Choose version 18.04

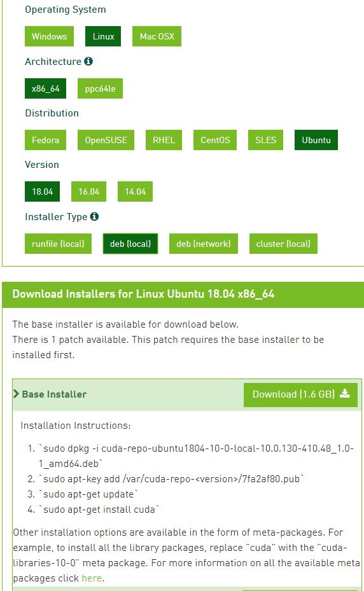tap(42, 191)
